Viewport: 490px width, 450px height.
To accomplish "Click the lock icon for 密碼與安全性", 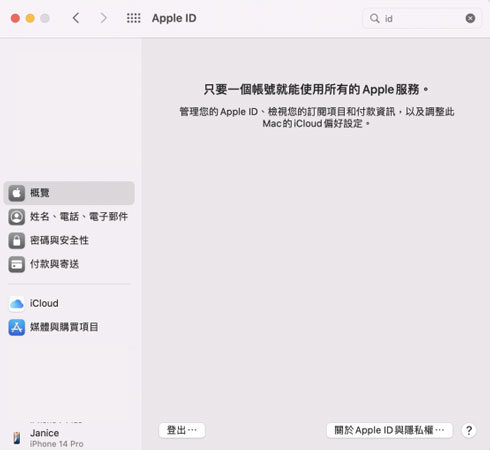I will [17, 240].
